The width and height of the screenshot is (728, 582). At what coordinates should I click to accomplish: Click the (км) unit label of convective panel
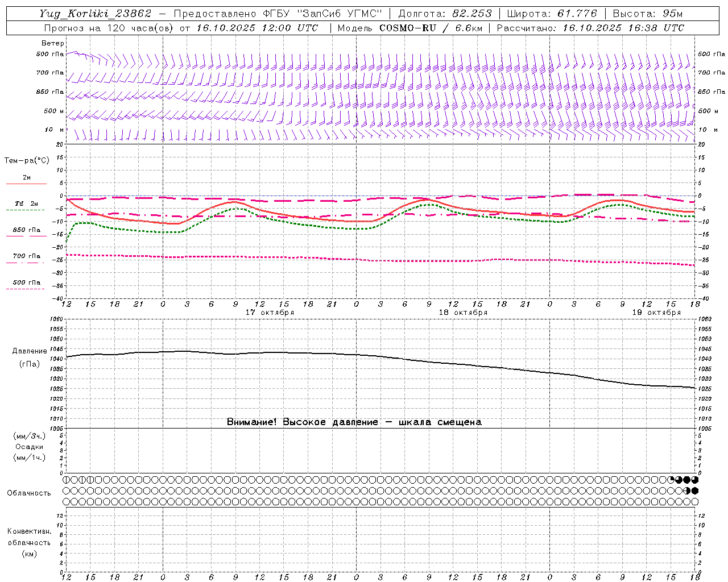point(29,554)
